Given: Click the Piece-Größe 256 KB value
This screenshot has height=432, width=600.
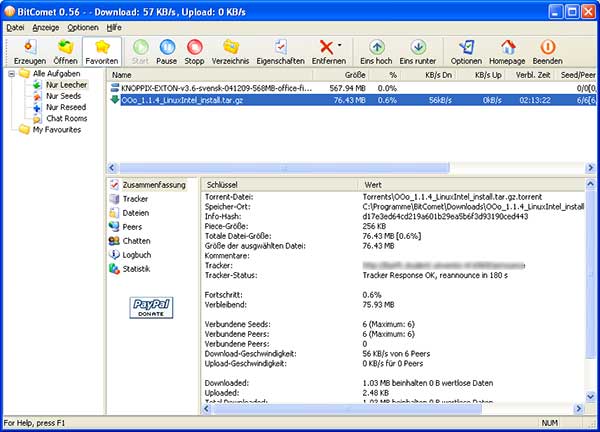Looking at the screenshot, I should [x=374, y=226].
